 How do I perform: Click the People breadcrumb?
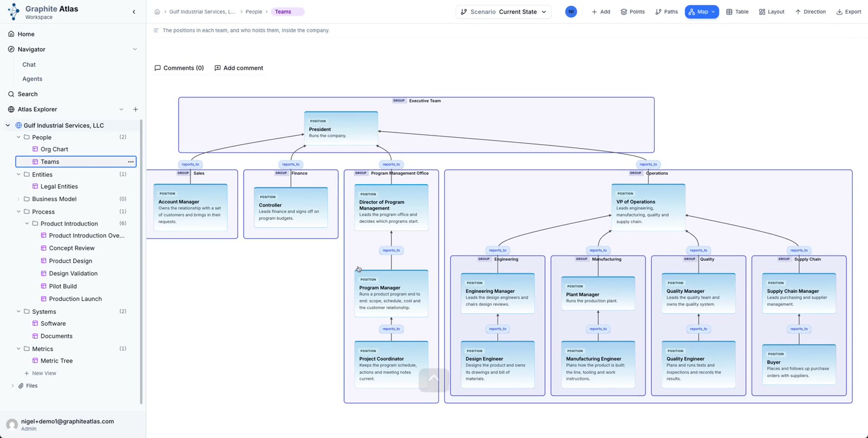point(253,12)
